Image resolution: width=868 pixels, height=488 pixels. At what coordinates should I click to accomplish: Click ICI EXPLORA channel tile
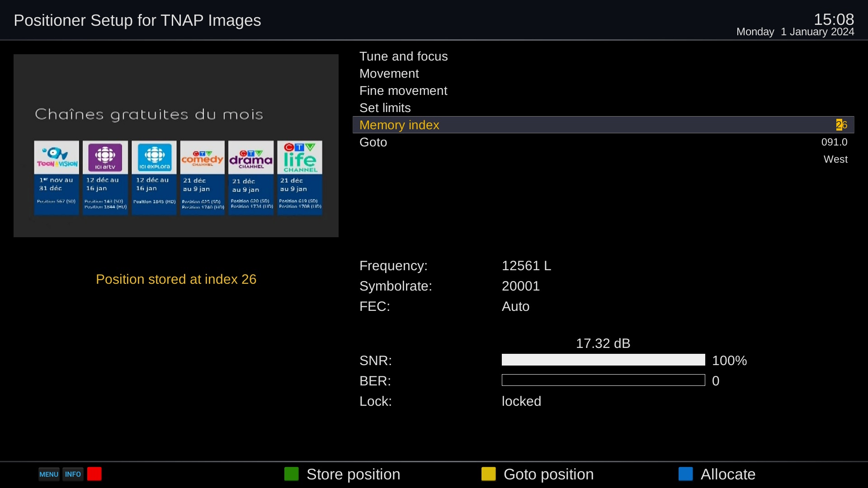point(154,178)
